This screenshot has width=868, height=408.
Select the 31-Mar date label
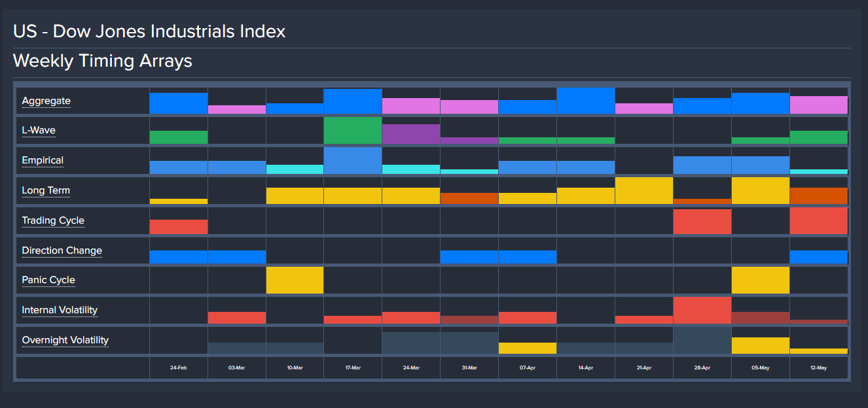469,368
